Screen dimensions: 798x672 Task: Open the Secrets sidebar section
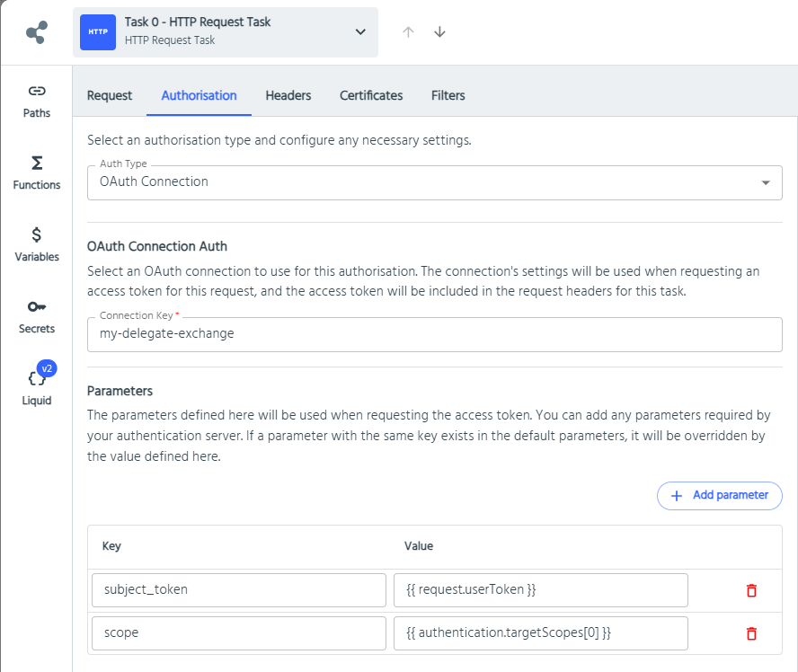tap(37, 317)
